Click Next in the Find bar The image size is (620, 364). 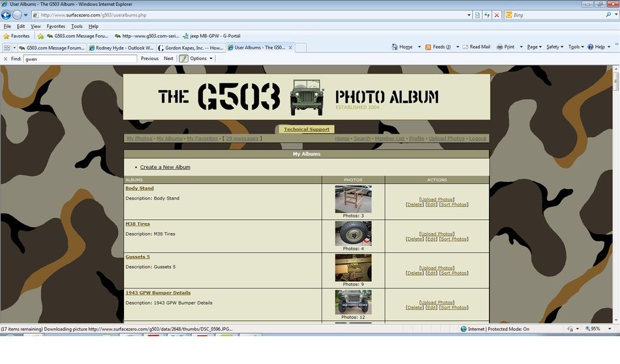coord(168,59)
